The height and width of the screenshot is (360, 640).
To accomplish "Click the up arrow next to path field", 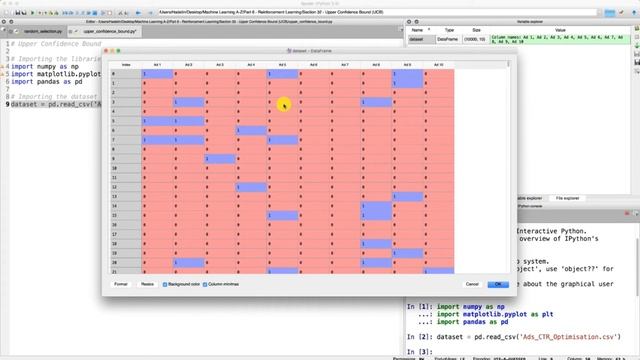I will (x=634, y=13).
